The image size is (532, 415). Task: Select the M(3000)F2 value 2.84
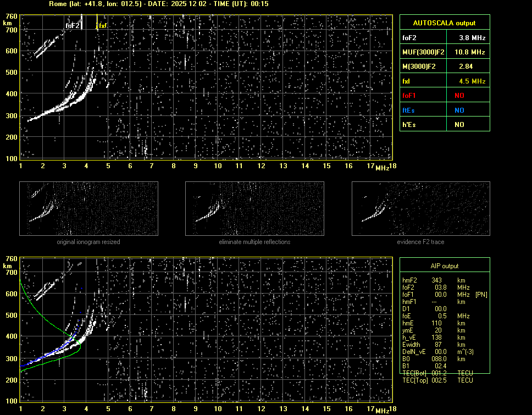coord(472,67)
